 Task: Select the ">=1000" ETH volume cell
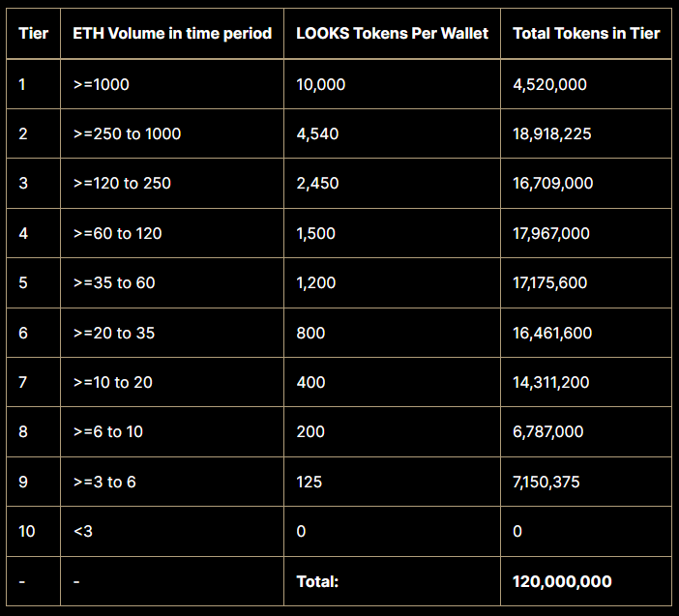point(102,84)
